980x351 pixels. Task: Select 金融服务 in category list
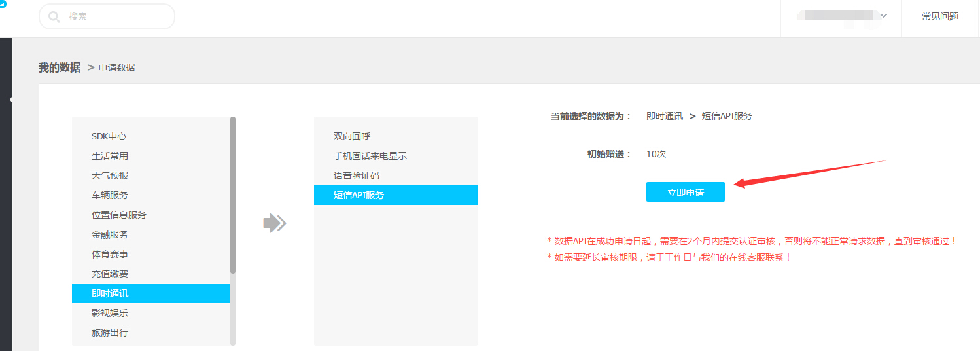click(110, 234)
